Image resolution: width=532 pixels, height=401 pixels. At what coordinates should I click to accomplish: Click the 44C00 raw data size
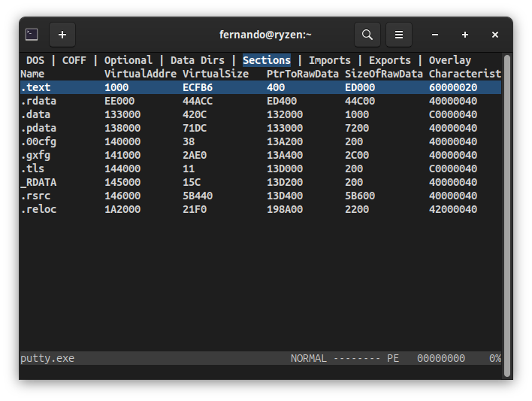pos(360,101)
